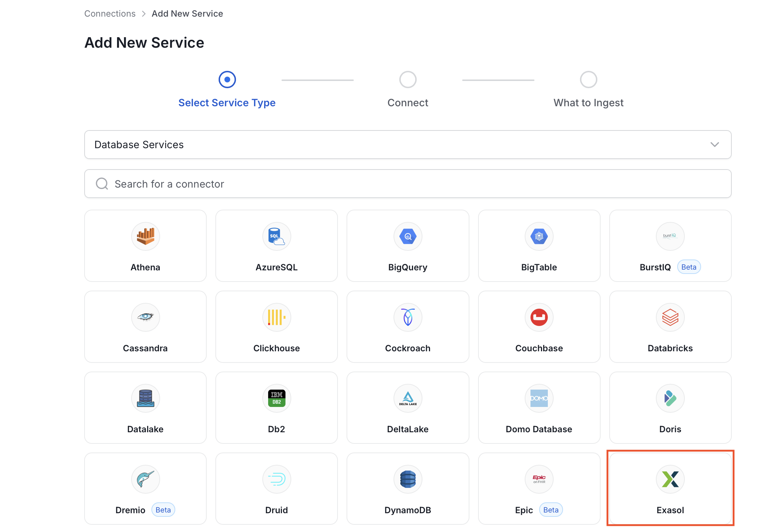The width and height of the screenshot is (782, 532).
Task: Pick the Datalake storage icon
Action: pos(146,398)
